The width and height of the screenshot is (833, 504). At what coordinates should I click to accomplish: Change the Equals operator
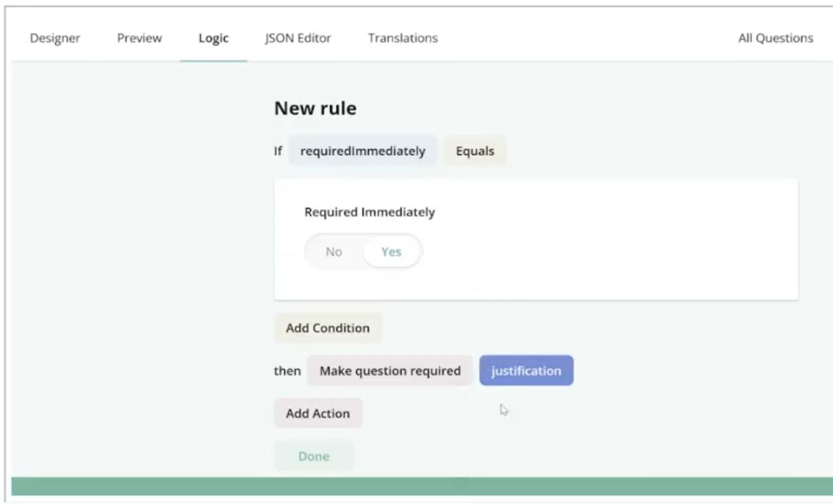click(475, 151)
